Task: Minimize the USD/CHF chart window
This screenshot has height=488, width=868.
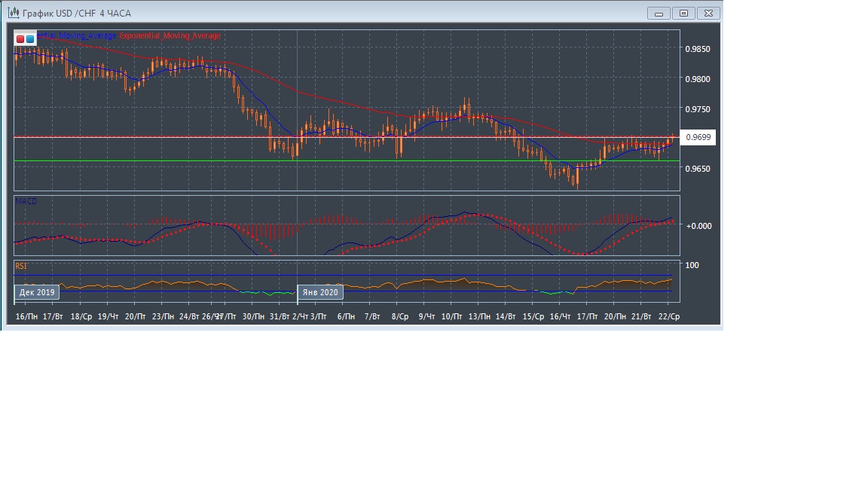Action: click(659, 14)
